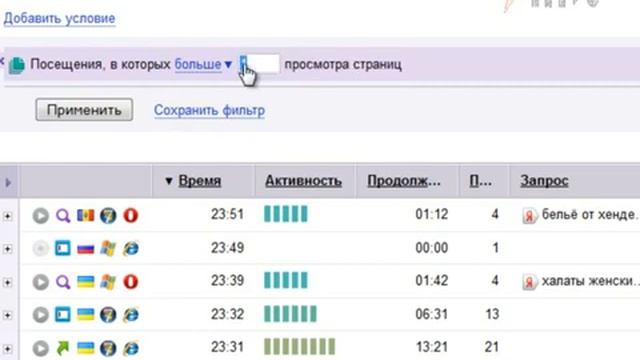Click the Yandex icon beside 'халаты женски'
Screen dimensions: 640x360
pyautogui.click(x=529, y=282)
